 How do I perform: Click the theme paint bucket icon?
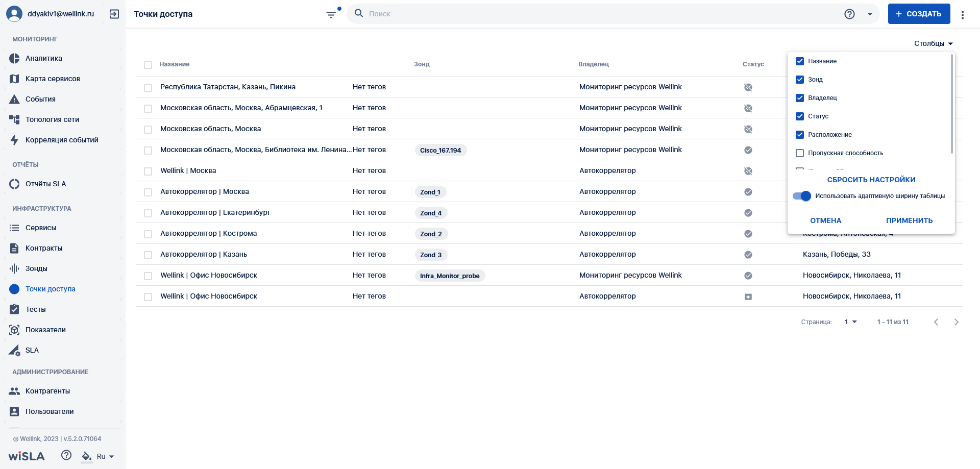pyautogui.click(x=87, y=456)
